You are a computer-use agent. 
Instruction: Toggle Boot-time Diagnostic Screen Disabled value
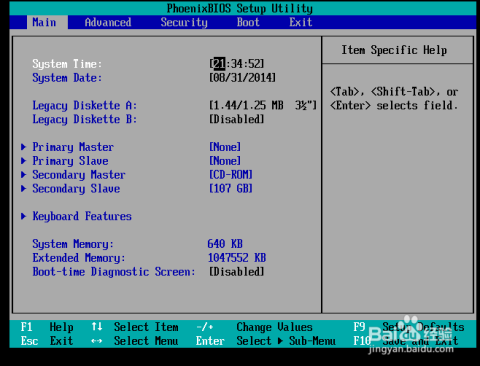pos(237,272)
